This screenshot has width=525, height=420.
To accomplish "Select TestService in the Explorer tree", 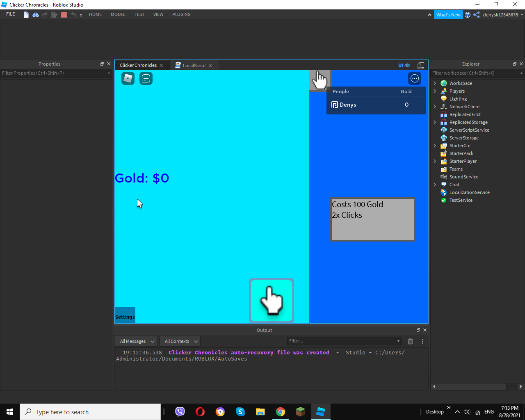I will [461, 200].
